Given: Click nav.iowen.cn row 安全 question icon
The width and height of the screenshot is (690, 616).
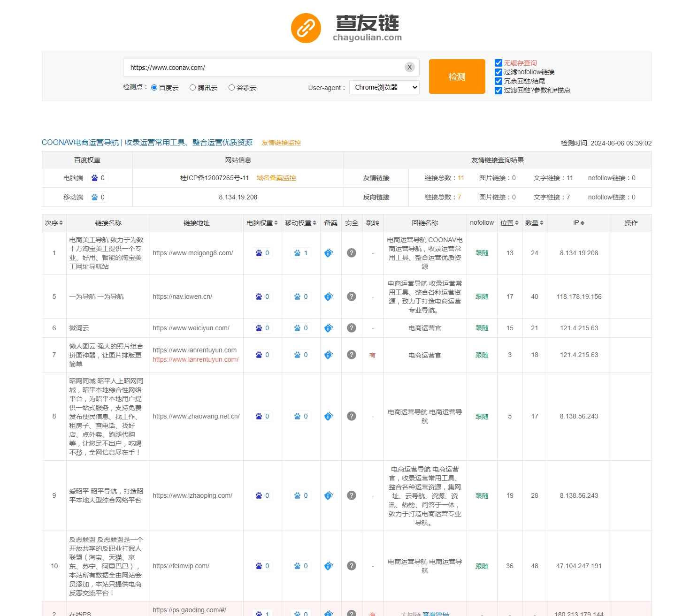Looking at the screenshot, I should (x=352, y=297).
